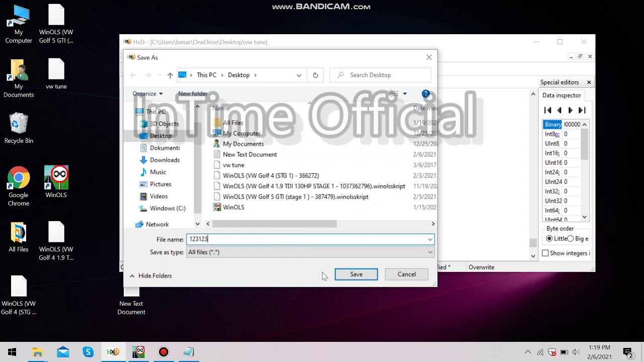Viewport: 644px width, 362px height.
Task: Open File Explorer from taskbar
Action: click(x=37, y=352)
